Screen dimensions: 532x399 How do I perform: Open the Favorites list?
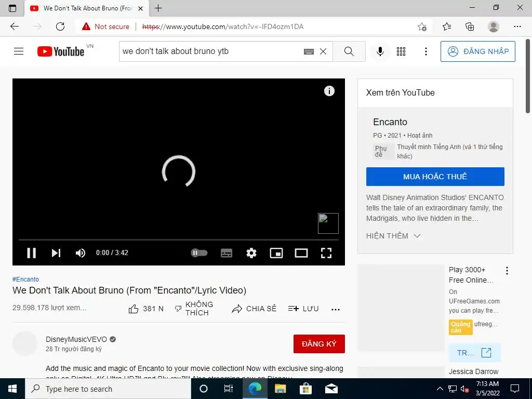[x=447, y=26]
